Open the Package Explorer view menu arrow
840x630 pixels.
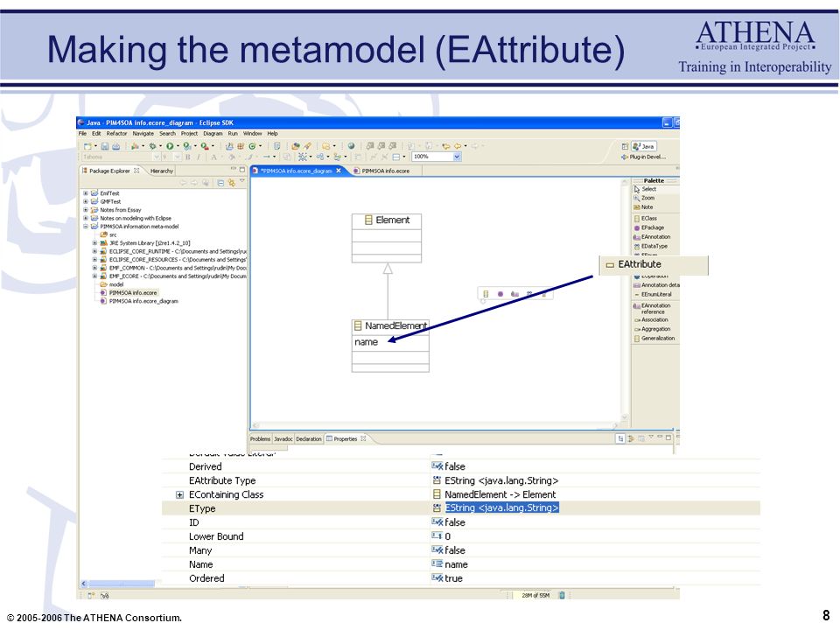pyautogui.click(x=242, y=182)
